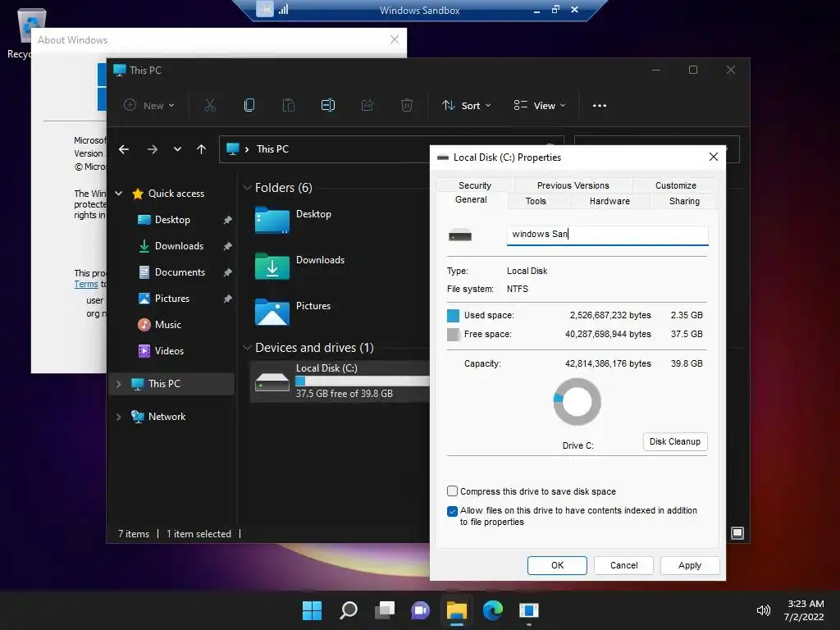Click Documents under Quick access

click(x=180, y=272)
